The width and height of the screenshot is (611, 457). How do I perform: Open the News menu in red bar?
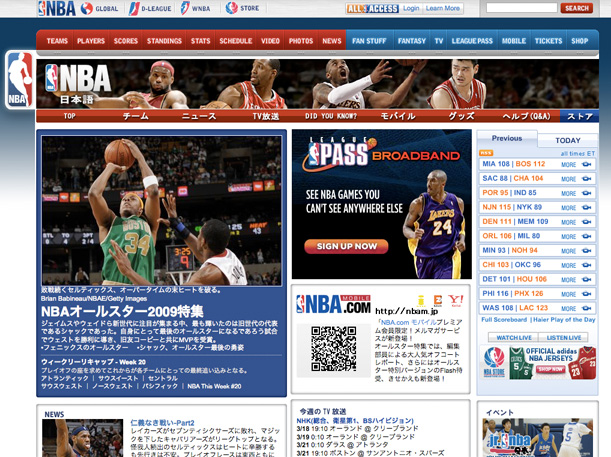pos(332,41)
